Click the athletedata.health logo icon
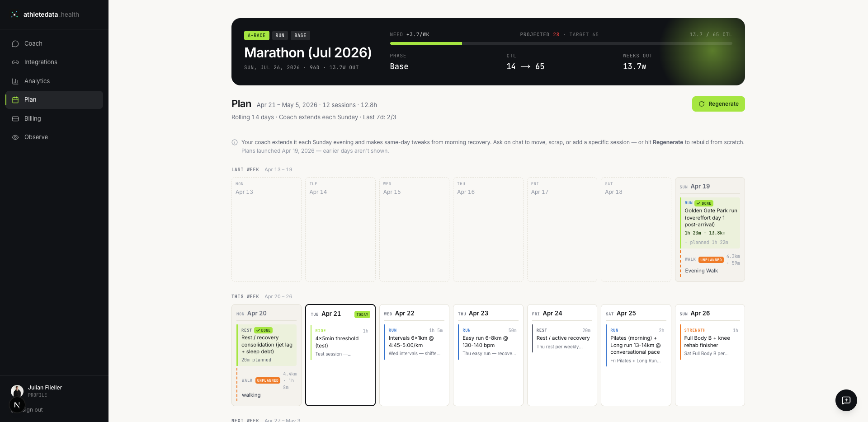868x422 pixels. point(14,14)
